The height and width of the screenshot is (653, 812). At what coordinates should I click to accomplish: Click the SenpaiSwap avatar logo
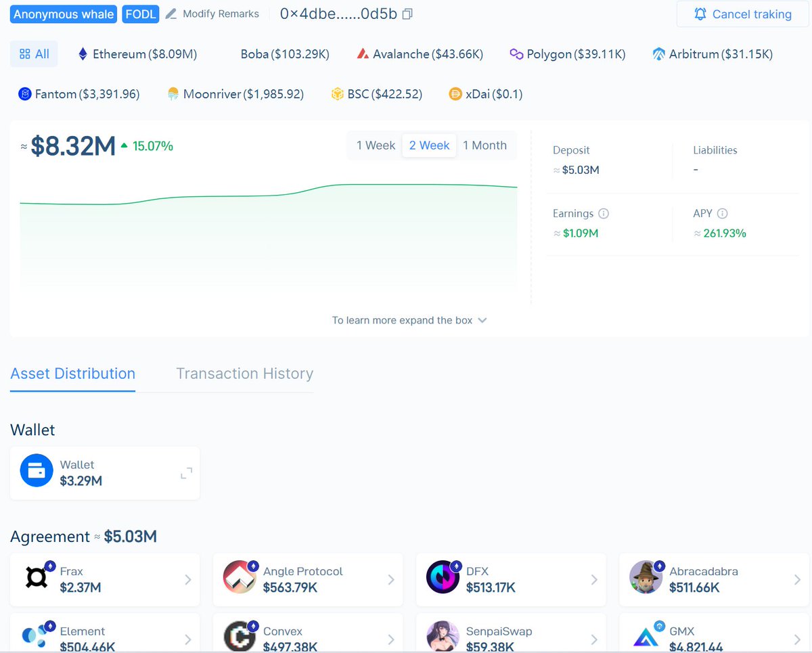coord(443,636)
